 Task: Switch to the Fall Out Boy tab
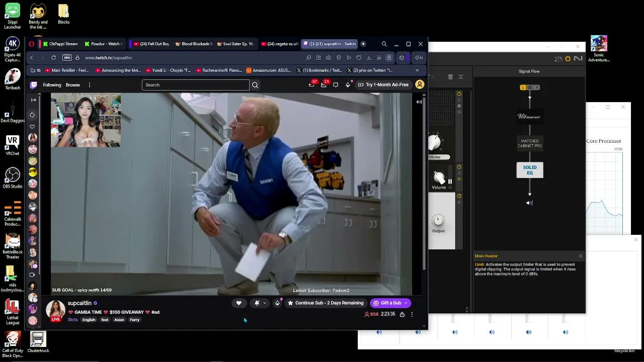click(151, 44)
